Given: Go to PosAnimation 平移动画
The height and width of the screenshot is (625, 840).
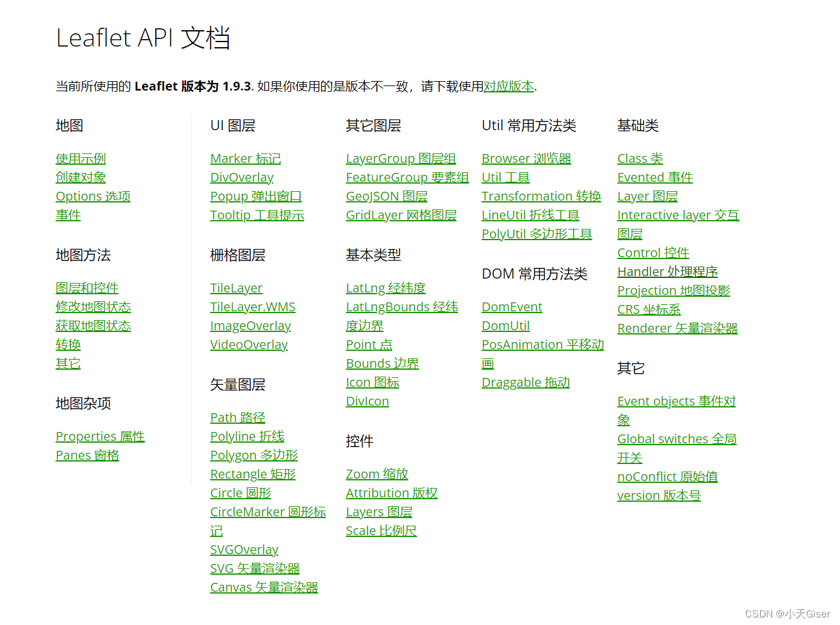Looking at the screenshot, I should [543, 345].
